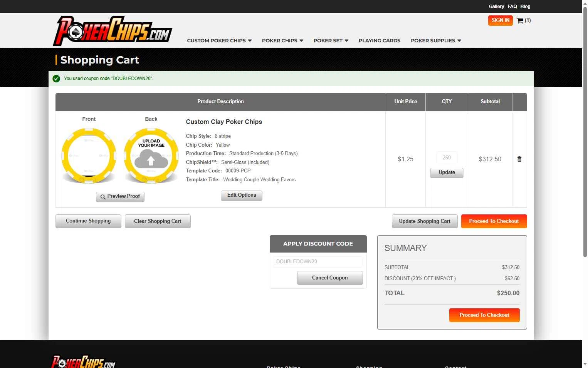Click the PokerChips.com header logo
The height and width of the screenshot is (368, 588).
112,31
